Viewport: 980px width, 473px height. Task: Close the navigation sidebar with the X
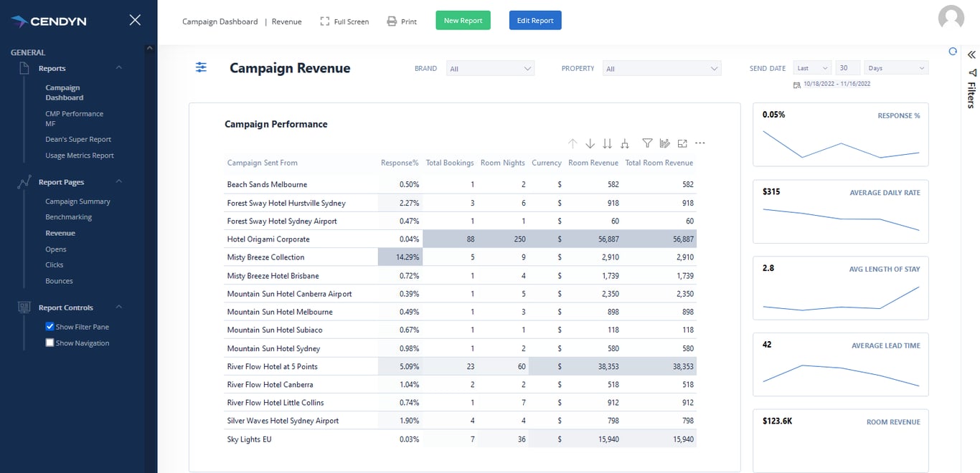(135, 20)
